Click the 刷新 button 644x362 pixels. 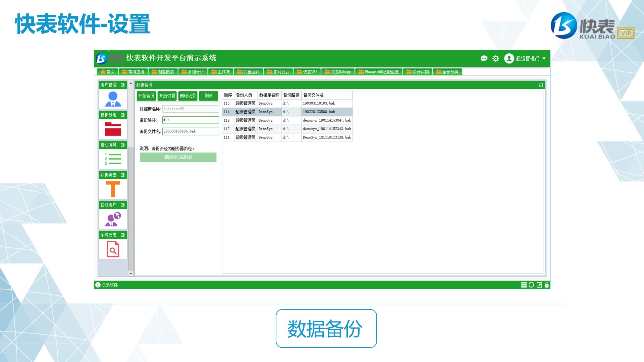click(x=209, y=96)
